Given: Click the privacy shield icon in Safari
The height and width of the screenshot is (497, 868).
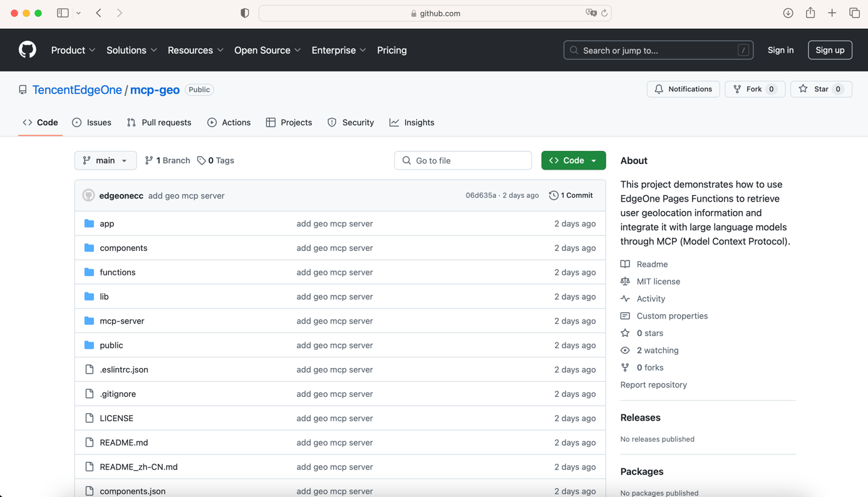Looking at the screenshot, I should tap(245, 13).
